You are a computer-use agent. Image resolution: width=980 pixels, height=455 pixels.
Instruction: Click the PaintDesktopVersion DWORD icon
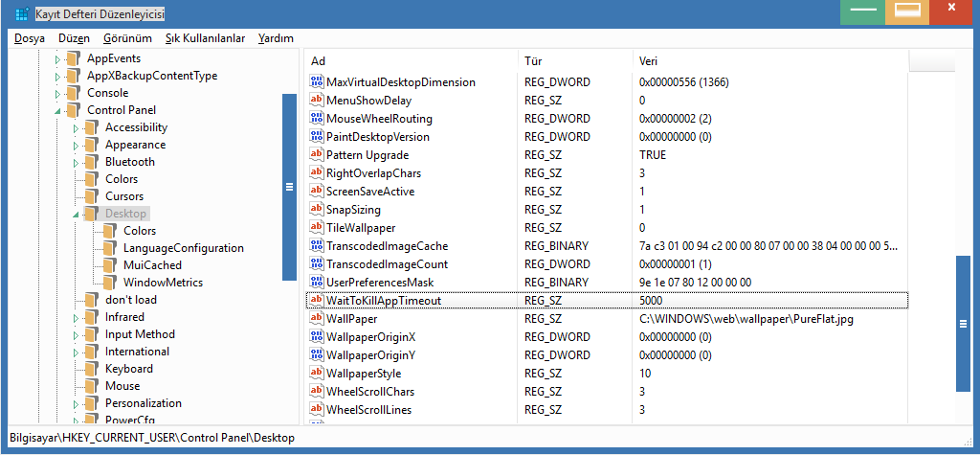pos(317,136)
